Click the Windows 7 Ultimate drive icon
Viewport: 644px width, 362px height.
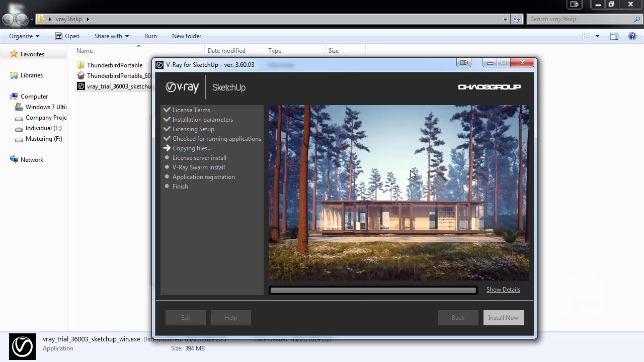[19, 107]
